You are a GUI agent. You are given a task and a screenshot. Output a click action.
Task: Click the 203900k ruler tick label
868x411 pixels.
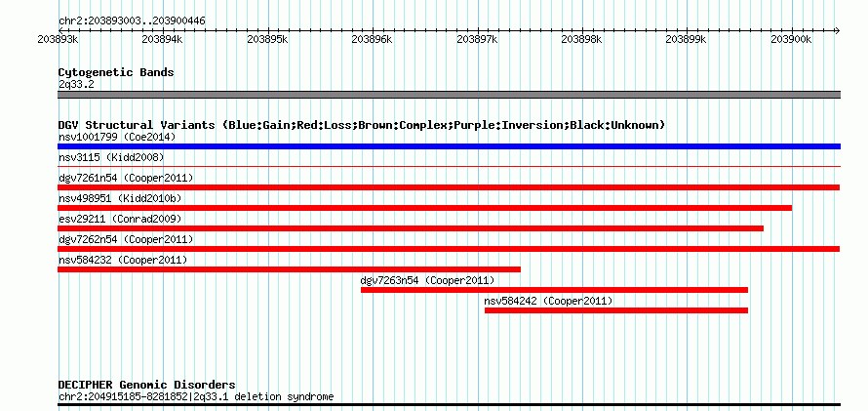[791, 39]
